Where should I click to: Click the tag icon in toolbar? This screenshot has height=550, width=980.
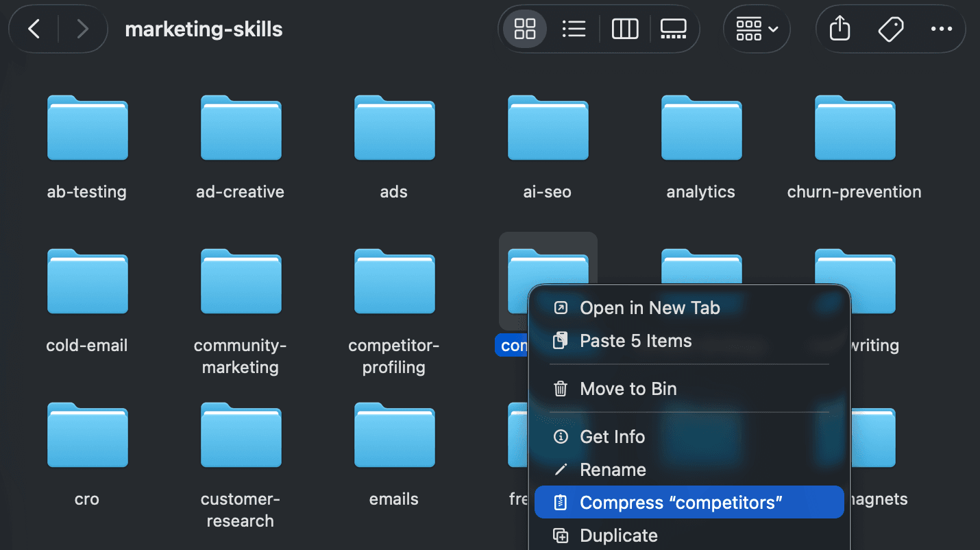coord(890,29)
